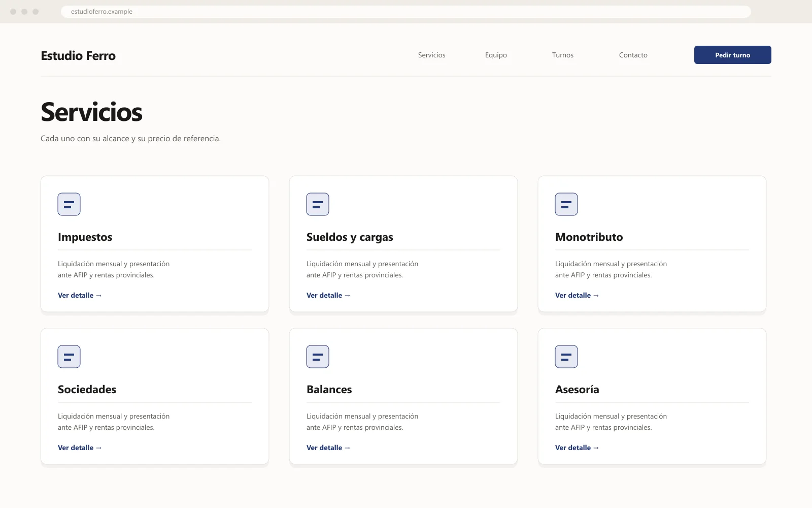This screenshot has height=508, width=812.
Task: Click the Sociedades card icon
Action: [x=69, y=357]
